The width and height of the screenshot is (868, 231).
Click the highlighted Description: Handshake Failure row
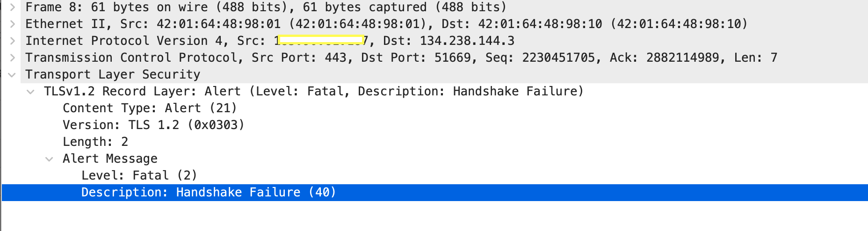coord(209,192)
